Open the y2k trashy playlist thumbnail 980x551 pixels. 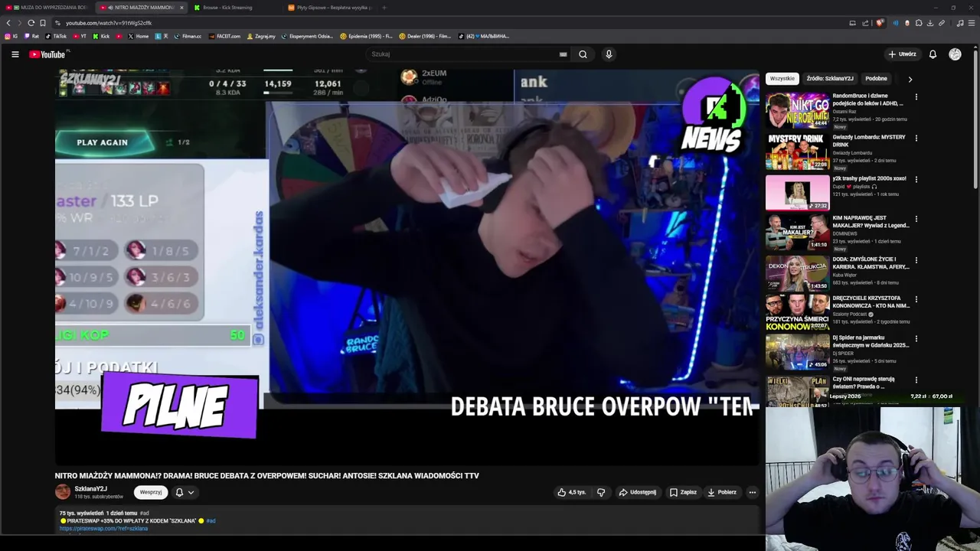[x=797, y=193]
